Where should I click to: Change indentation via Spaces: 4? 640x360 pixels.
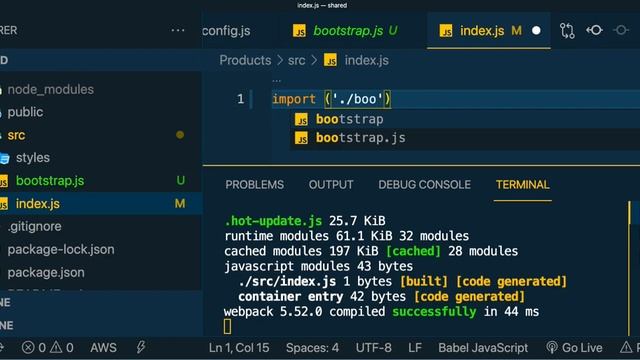coord(312,347)
